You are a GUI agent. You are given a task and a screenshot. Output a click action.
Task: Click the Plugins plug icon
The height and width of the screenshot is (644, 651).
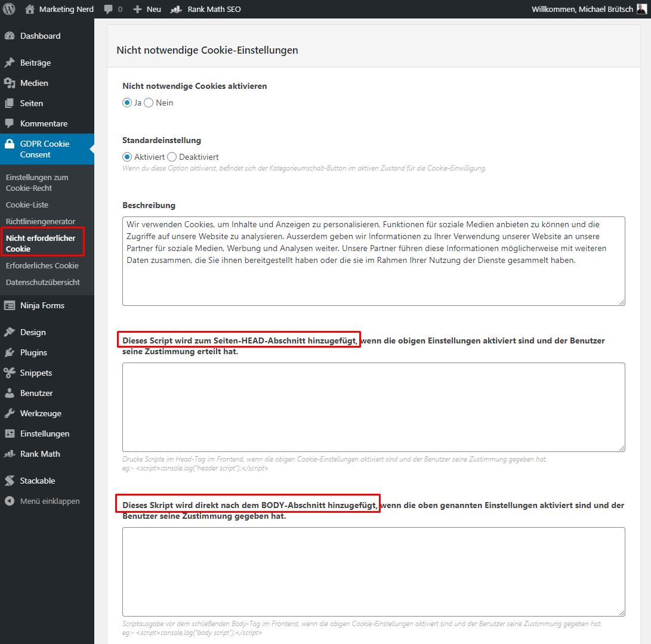[10, 352]
